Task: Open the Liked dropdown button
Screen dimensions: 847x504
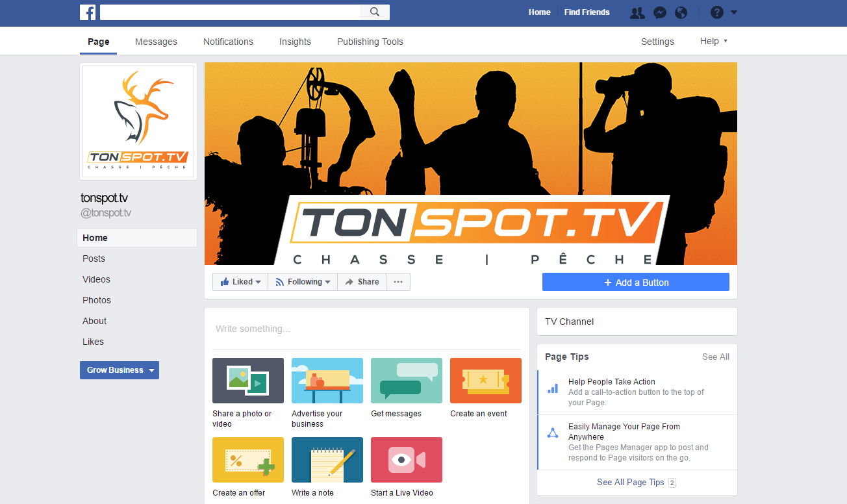Action: pyautogui.click(x=240, y=282)
